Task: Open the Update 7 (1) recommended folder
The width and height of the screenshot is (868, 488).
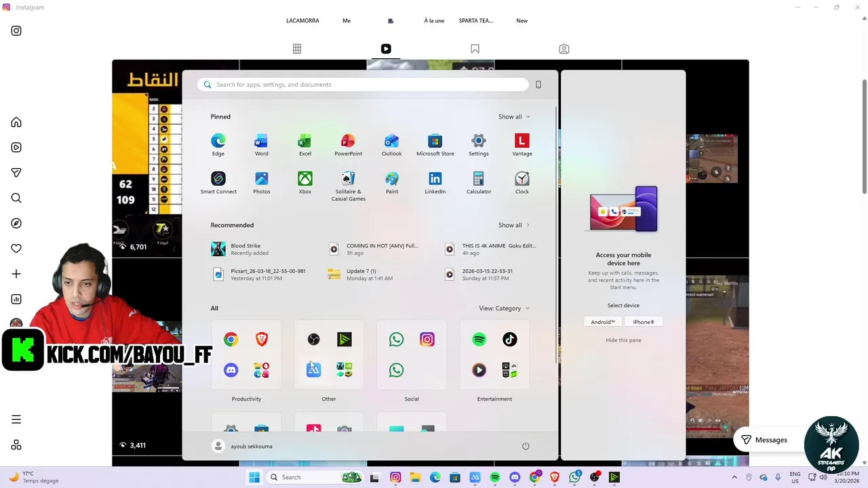Action: pyautogui.click(x=376, y=274)
